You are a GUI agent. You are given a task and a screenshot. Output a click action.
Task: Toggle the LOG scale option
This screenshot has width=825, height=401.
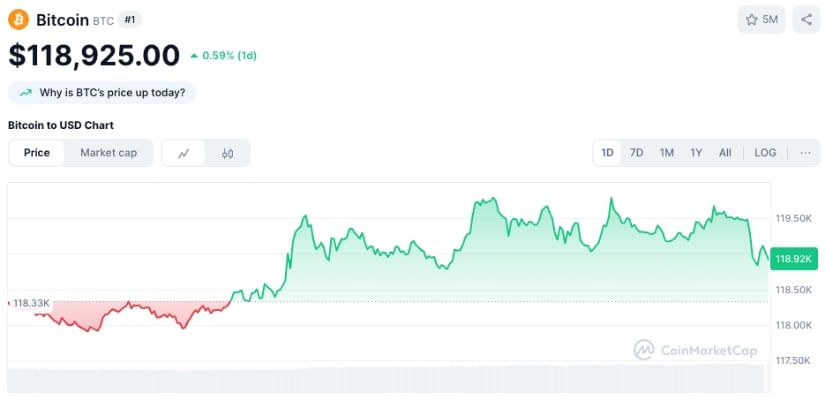(x=765, y=153)
